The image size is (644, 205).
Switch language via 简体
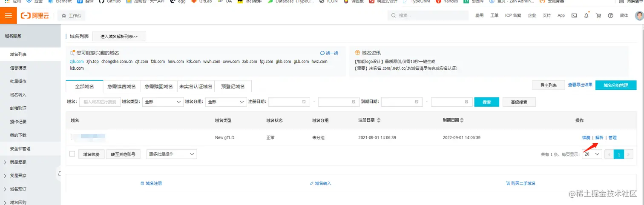(x=624, y=15)
